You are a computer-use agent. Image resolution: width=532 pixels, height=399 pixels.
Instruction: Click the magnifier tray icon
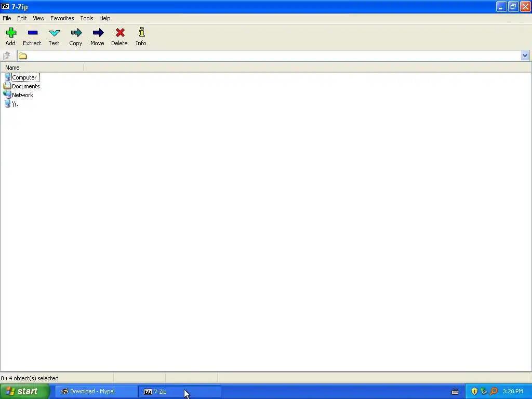point(494,391)
